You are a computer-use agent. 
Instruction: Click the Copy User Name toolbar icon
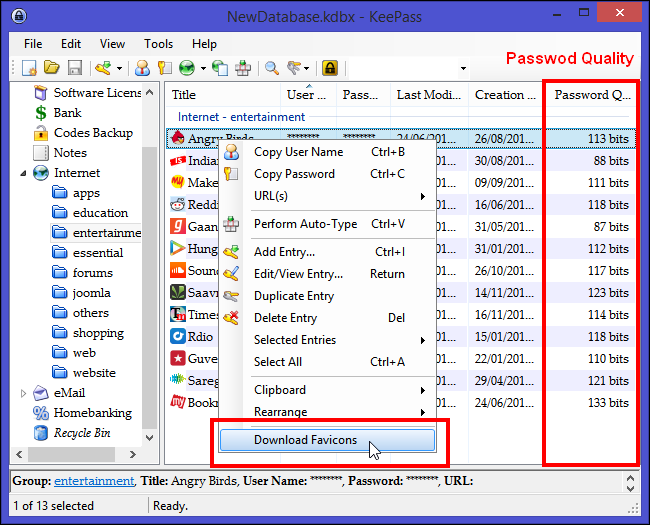coord(142,68)
